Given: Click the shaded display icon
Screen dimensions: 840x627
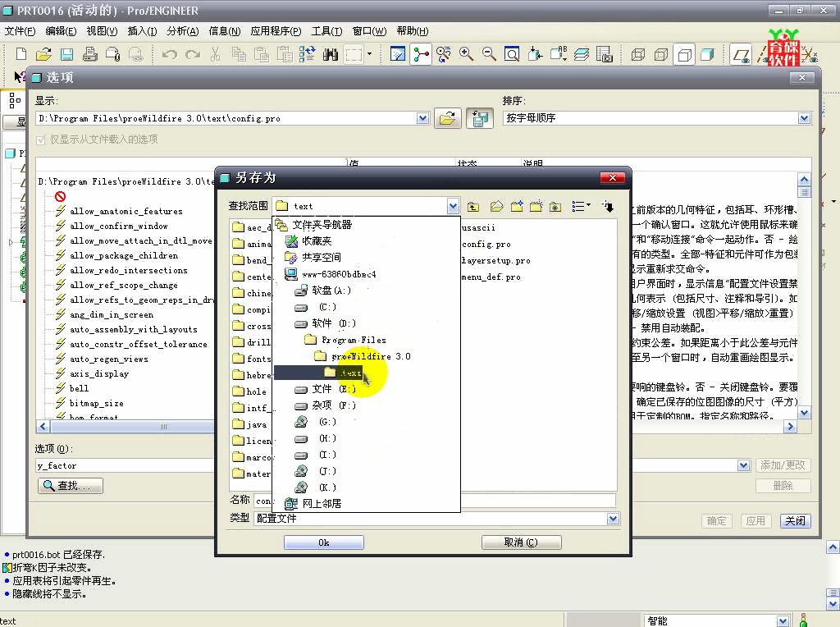Looking at the screenshot, I should 708,54.
